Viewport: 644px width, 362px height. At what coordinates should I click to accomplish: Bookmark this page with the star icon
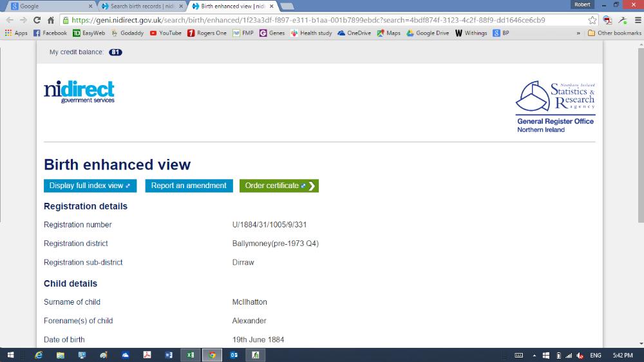(592, 20)
